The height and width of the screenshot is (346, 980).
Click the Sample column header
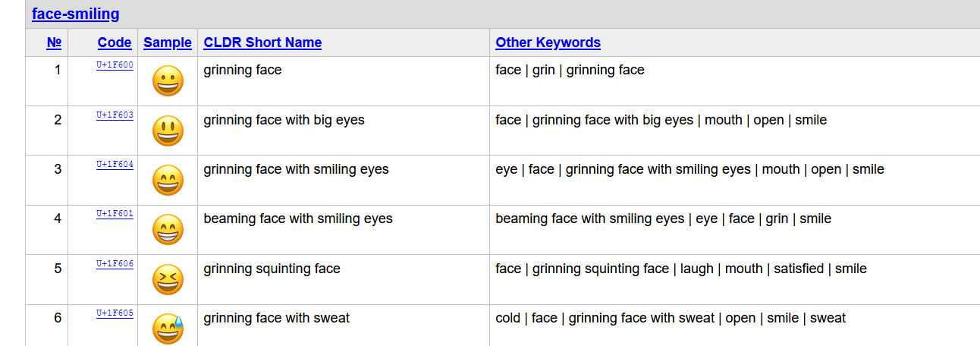168,42
